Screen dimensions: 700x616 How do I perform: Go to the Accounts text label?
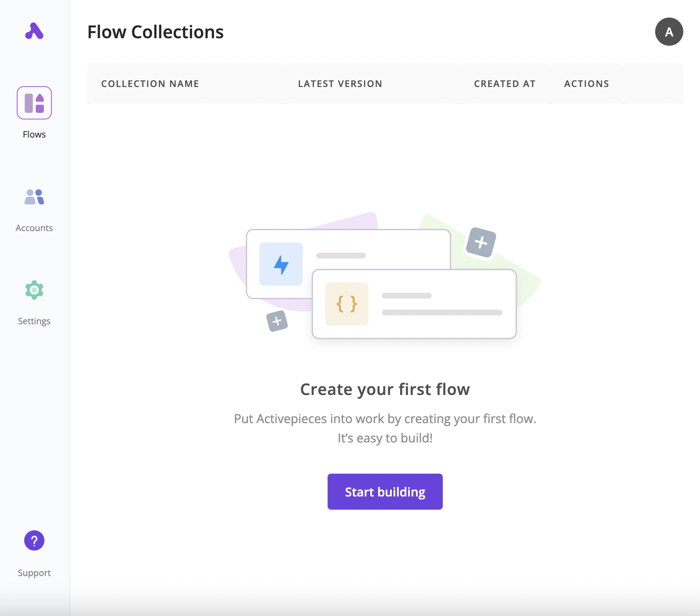34,228
